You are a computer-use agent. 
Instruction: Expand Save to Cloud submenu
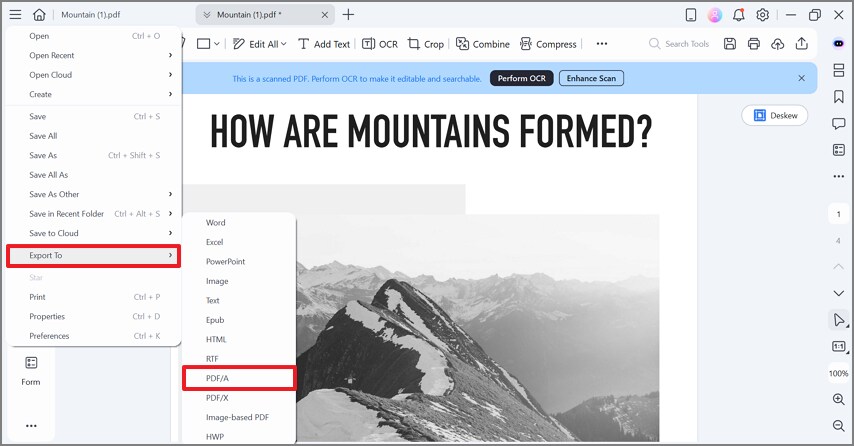point(94,234)
